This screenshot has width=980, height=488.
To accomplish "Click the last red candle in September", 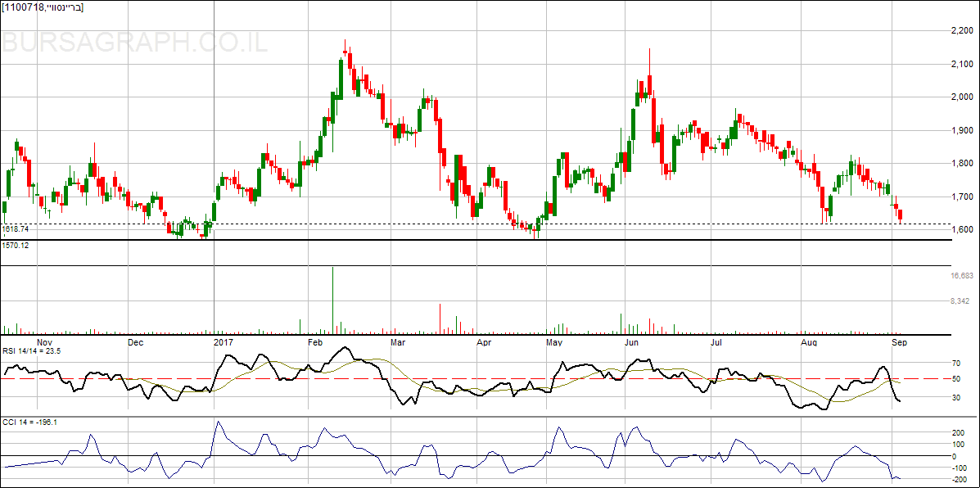I will tap(901, 216).
